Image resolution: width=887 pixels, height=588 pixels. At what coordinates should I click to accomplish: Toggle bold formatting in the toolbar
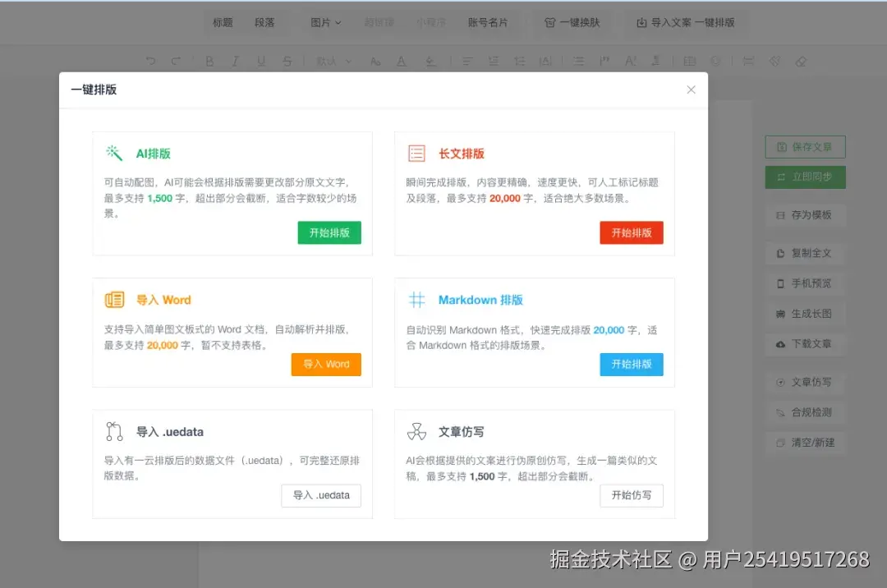[x=209, y=61]
